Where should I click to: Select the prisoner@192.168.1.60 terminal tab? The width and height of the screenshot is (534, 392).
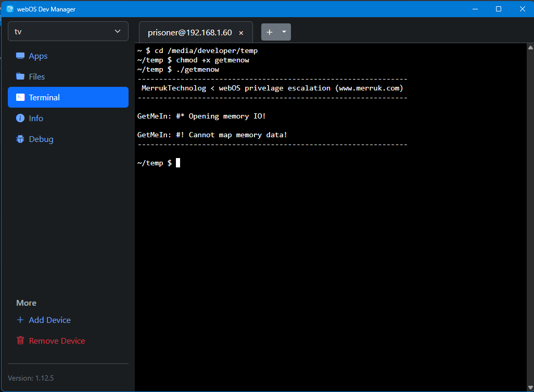click(189, 32)
